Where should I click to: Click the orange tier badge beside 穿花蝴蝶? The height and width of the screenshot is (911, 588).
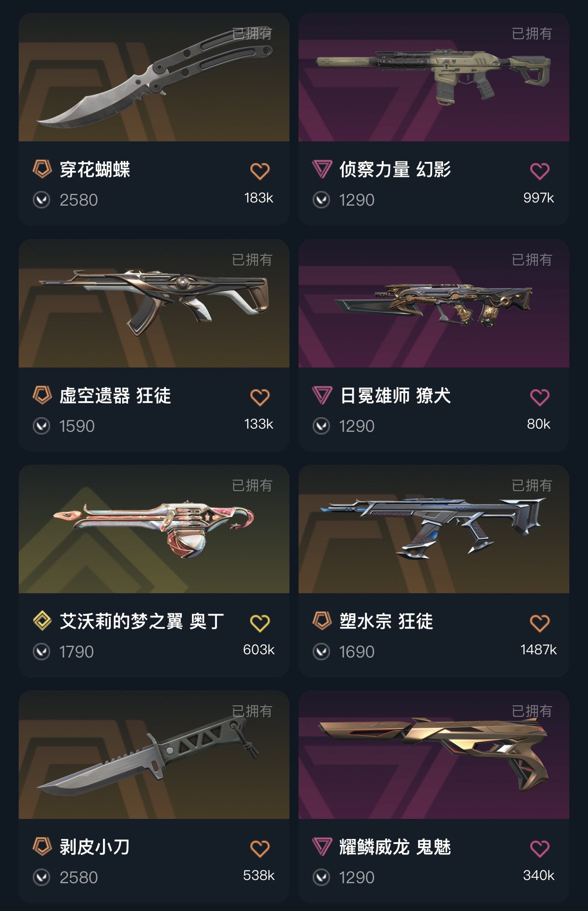pyautogui.click(x=42, y=169)
